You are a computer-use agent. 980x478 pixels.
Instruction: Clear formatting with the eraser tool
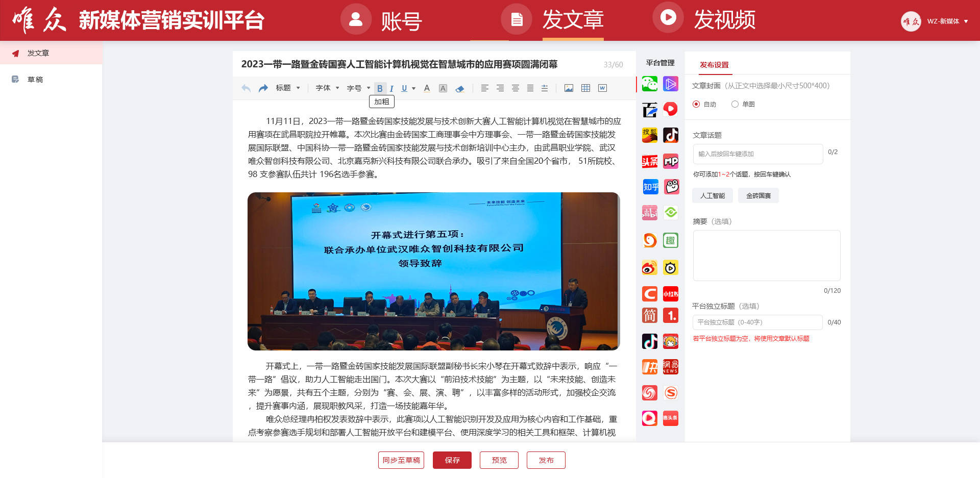click(x=460, y=88)
